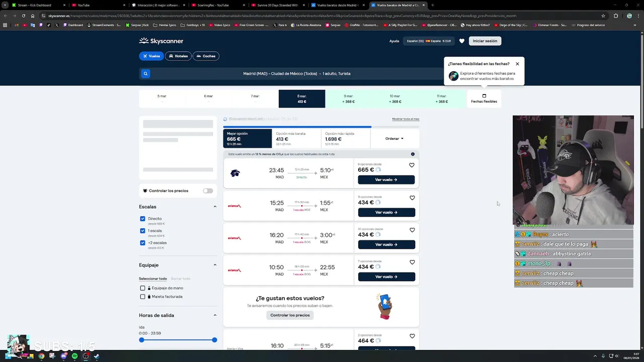Select the Opción más rápida 1.698 € tab
Viewport: 644px width, 362px height.
[345, 139]
